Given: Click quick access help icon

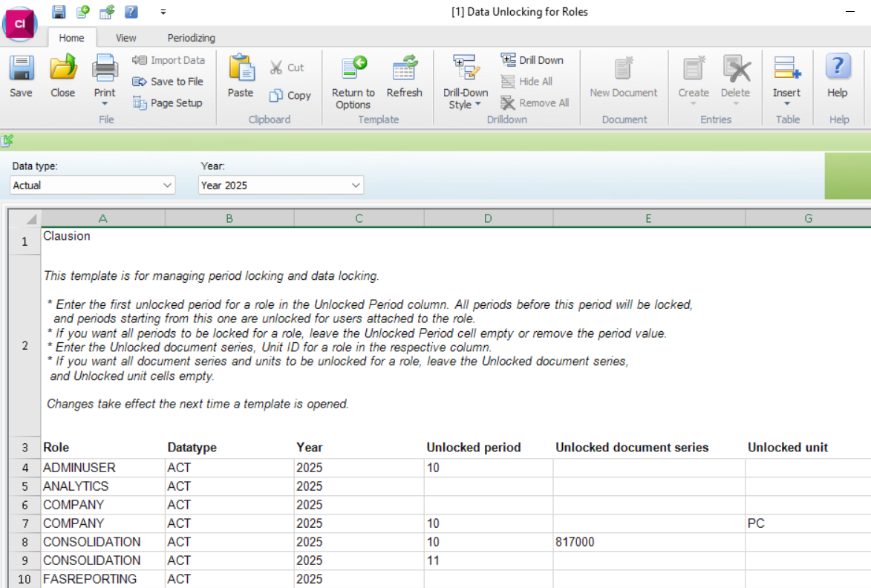Looking at the screenshot, I should click(x=131, y=12).
